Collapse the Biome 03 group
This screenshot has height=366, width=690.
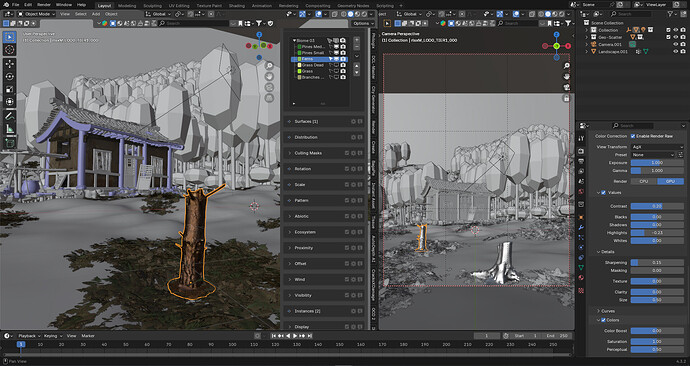click(294, 40)
